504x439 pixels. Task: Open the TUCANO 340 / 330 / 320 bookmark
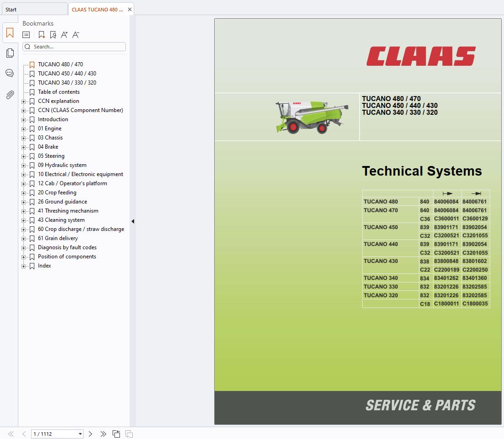click(67, 82)
